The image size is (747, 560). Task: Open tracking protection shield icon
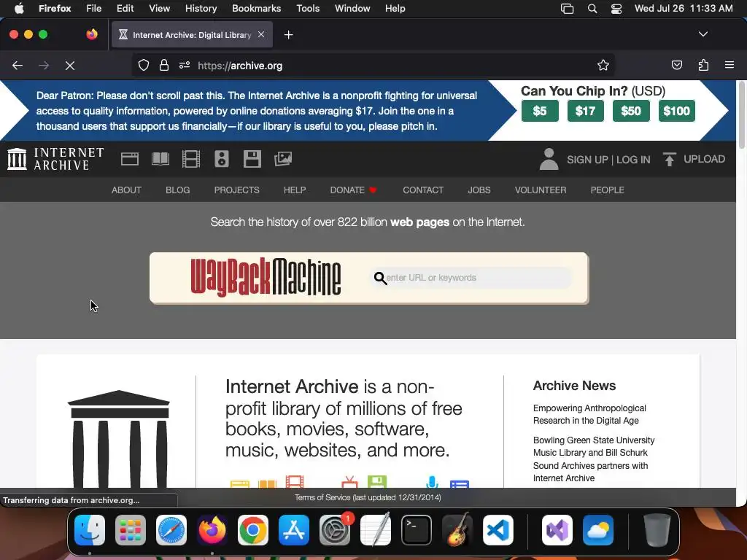click(x=144, y=65)
